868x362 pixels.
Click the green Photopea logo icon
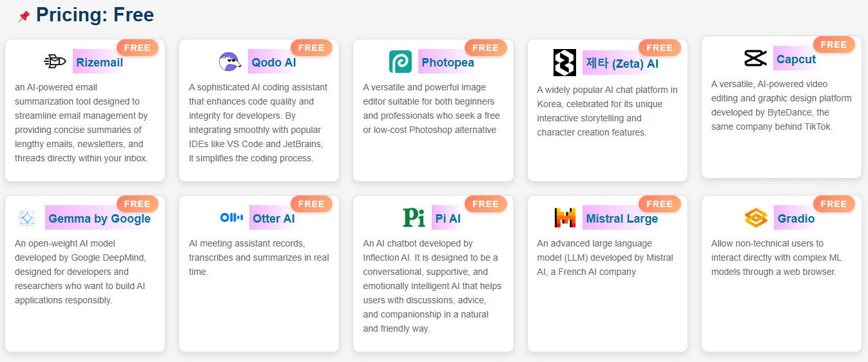pyautogui.click(x=400, y=62)
